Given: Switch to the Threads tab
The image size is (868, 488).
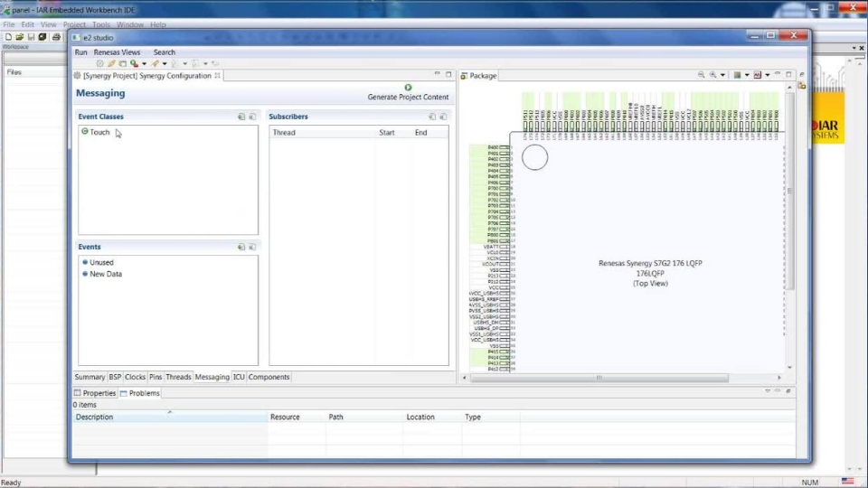Looking at the screenshot, I should pos(178,377).
